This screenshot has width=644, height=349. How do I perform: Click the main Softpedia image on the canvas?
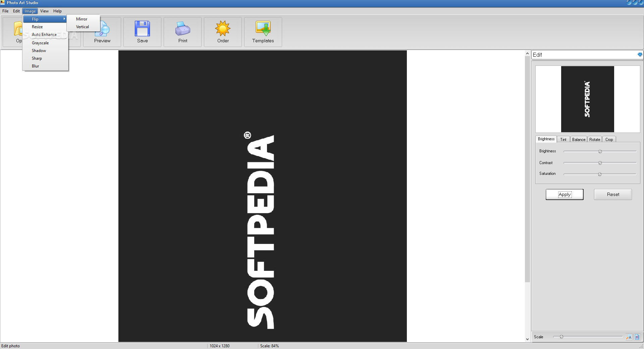coord(262,196)
